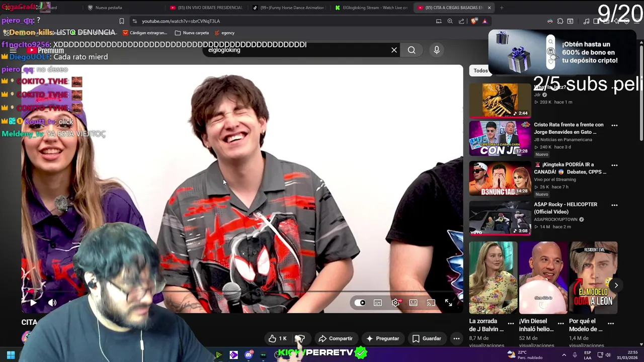The width and height of the screenshot is (644, 362).
Task: Enter fullscreen with the expand icon
Action: tap(448, 303)
